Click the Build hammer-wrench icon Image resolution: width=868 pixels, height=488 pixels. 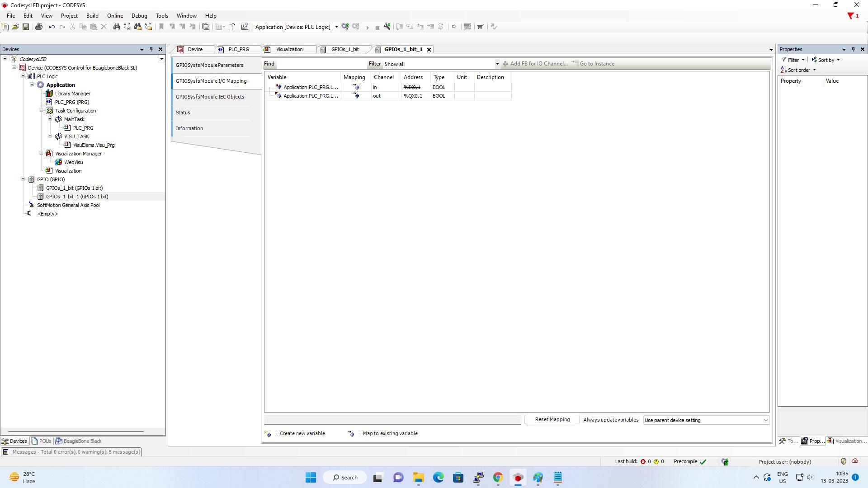click(x=387, y=27)
